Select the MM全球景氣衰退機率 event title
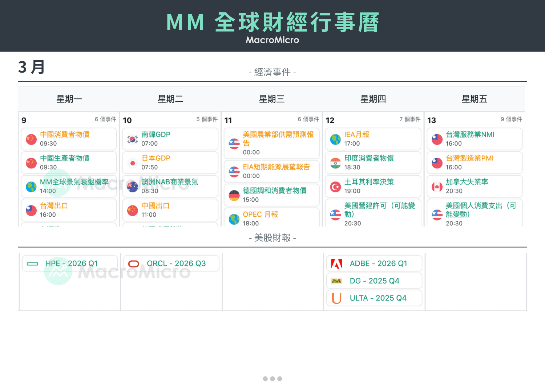Image resolution: width=545 pixels, height=392 pixels. (74, 182)
